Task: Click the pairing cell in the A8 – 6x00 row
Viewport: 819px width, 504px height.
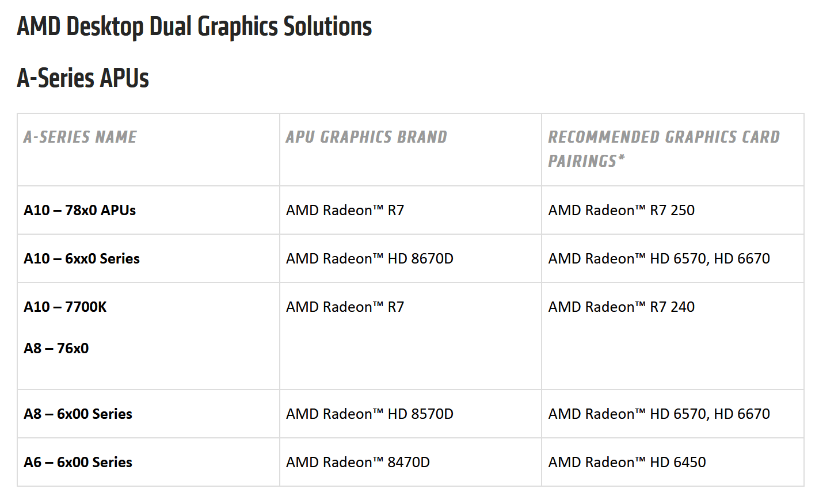Action: coord(659,414)
